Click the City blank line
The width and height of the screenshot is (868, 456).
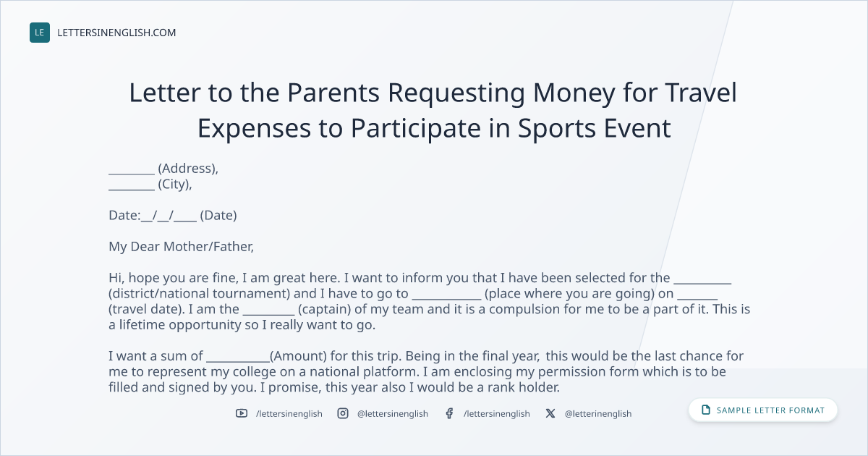point(132,190)
